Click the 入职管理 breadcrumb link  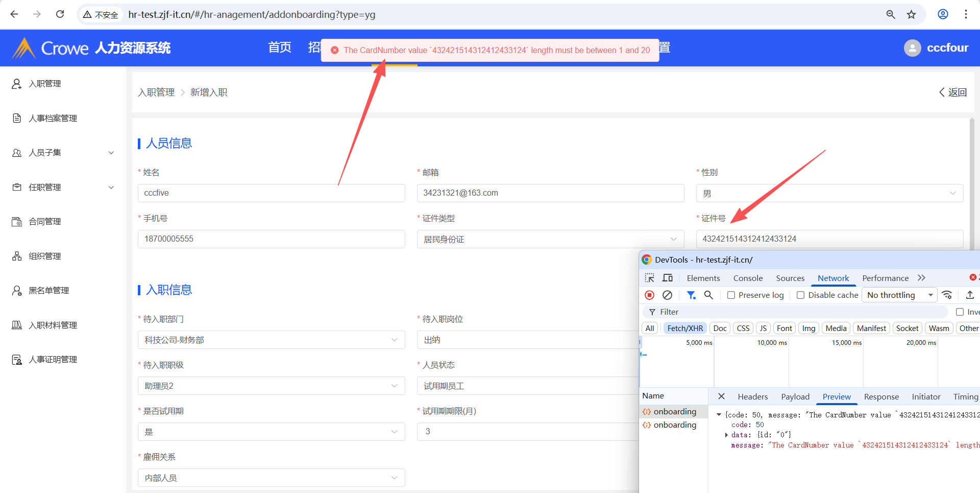[156, 92]
